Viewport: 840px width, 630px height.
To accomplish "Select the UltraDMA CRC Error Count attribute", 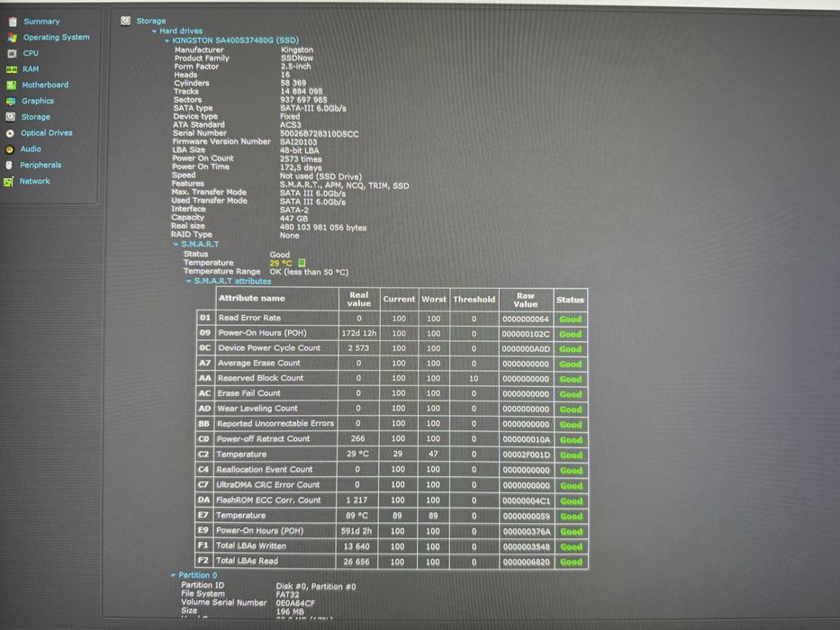I will click(268, 485).
